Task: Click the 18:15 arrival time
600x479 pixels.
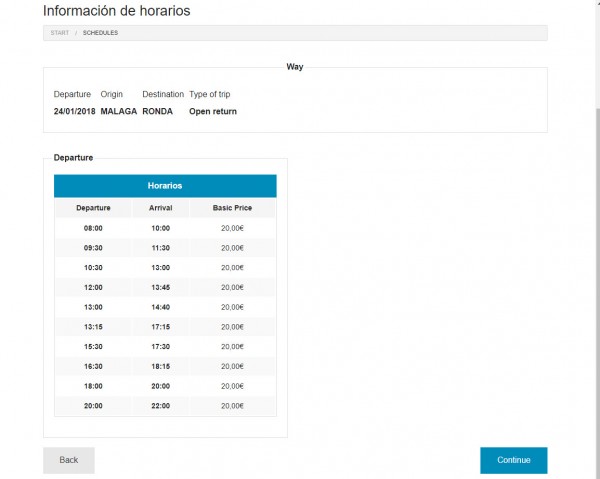Action: click(x=161, y=367)
